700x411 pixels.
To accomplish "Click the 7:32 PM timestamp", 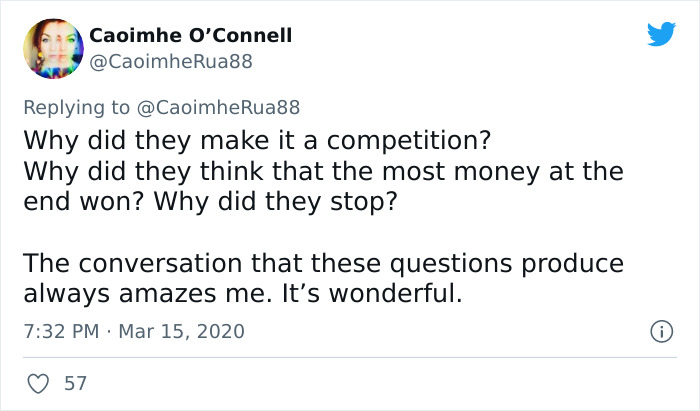I will (x=60, y=331).
